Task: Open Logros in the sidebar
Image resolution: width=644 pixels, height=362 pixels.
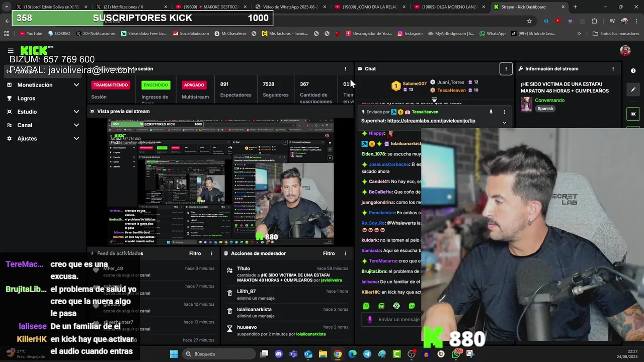Action: tap(26, 99)
